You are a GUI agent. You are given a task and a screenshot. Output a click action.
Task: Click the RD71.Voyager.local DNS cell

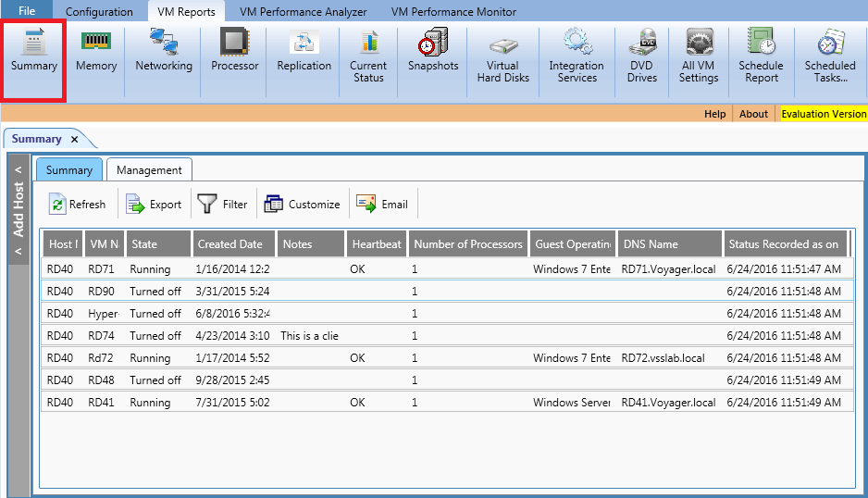(x=668, y=269)
